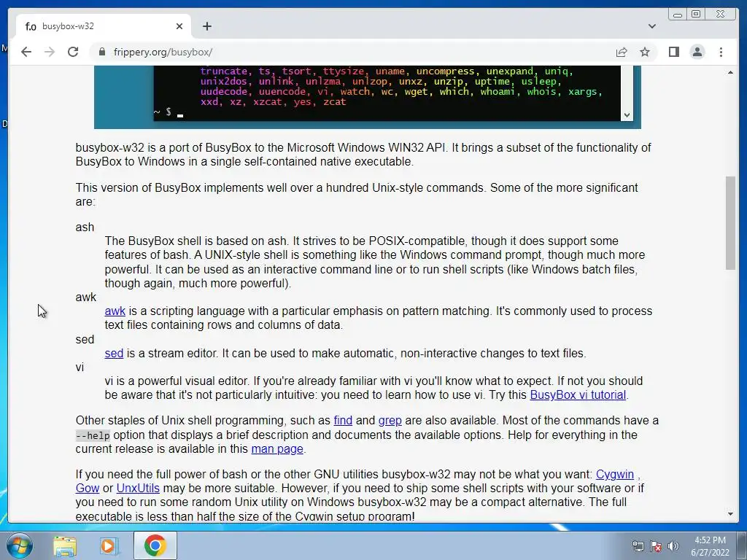This screenshot has width=747, height=560.
Task: Go back to the previous page
Action: (26, 52)
